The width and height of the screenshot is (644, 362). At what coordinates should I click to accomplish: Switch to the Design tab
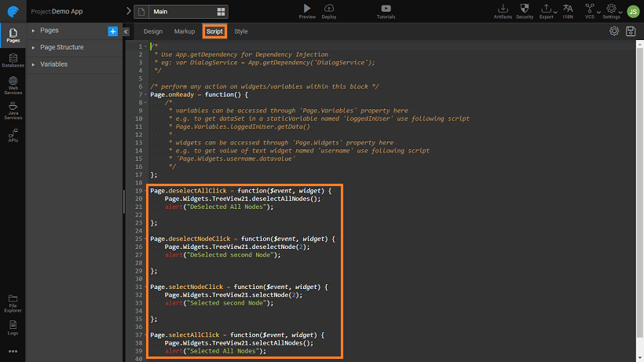(153, 31)
